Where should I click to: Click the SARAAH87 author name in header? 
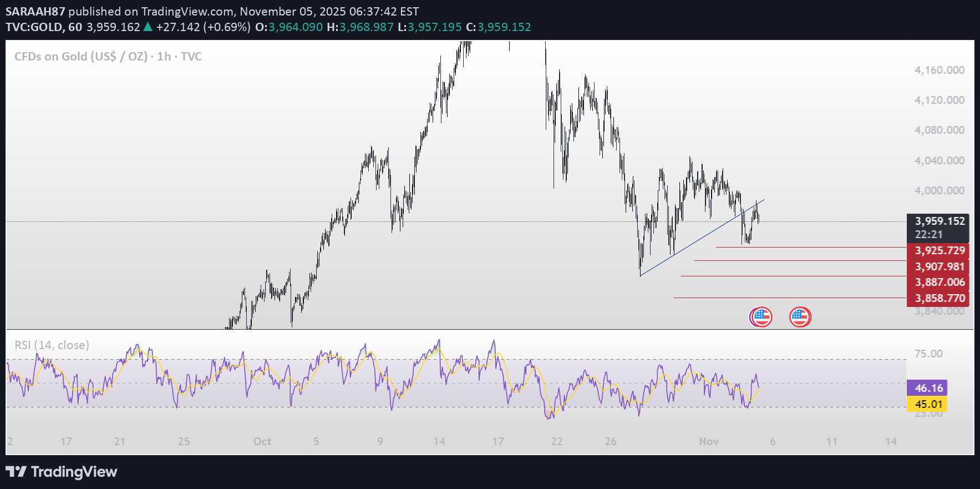pyautogui.click(x=35, y=11)
